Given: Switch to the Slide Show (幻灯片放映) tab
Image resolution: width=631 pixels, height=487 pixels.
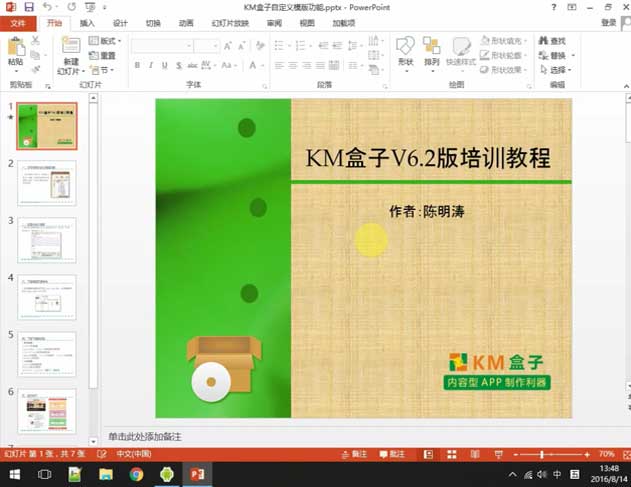Looking at the screenshot, I should [230, 23].
